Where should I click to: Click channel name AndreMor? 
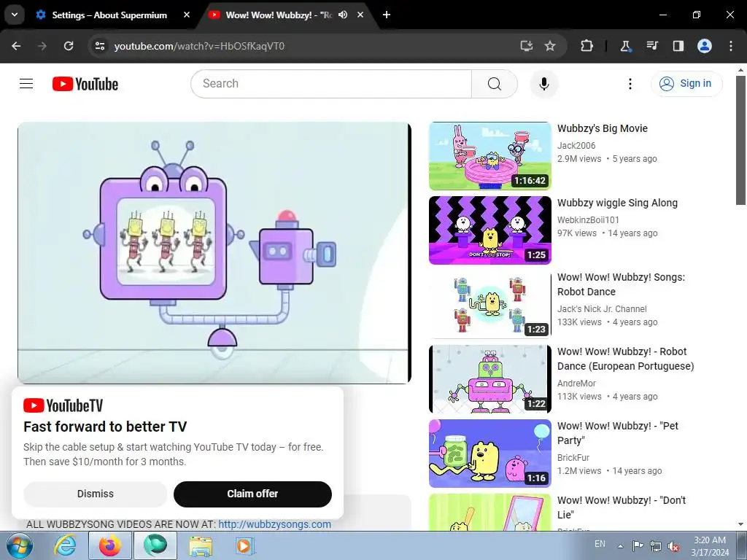576,384
